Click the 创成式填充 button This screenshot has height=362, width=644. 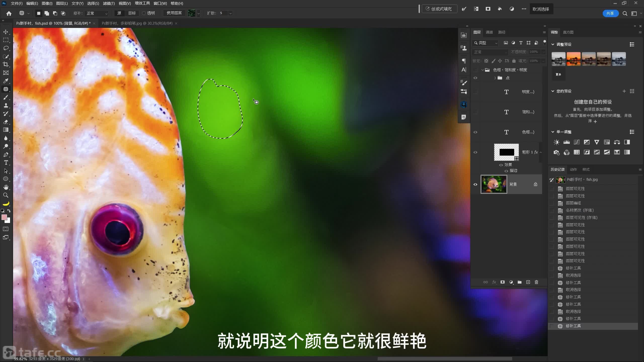[439, 9]
